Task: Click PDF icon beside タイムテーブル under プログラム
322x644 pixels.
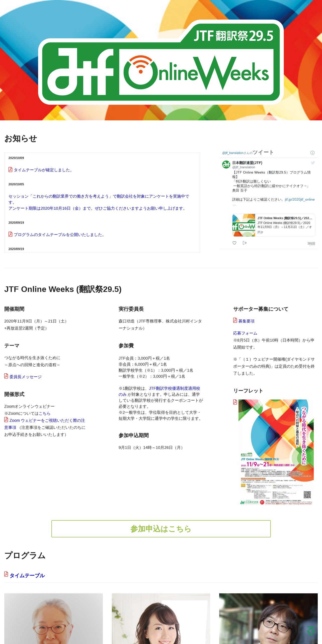Action: tap(6, 574)
